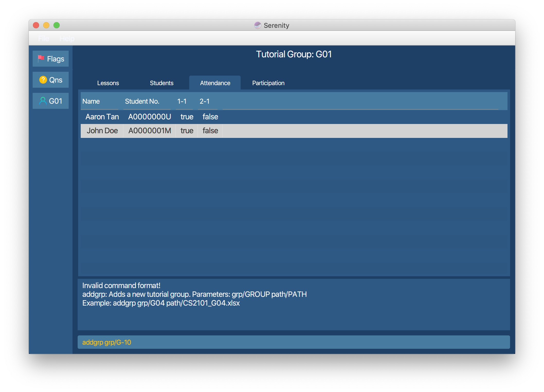Click the yellow question mark Qns icon
Screen dimensions: 544x392
[x=43, y=80]
